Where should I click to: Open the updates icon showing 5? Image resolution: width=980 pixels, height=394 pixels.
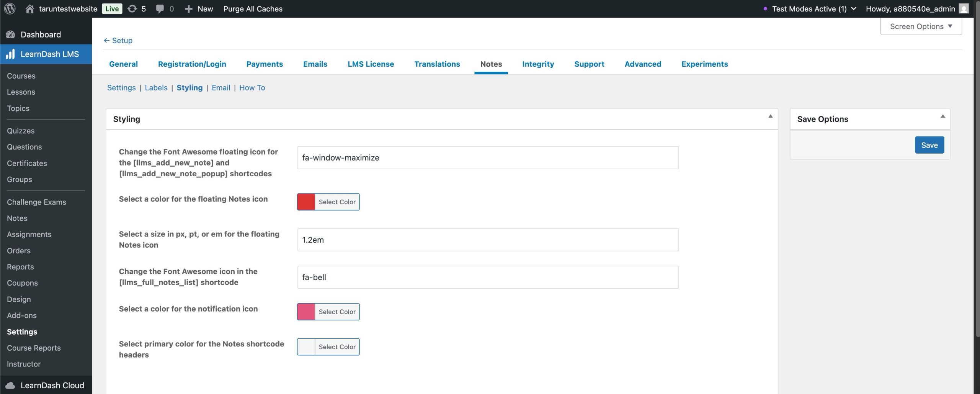coord(132,8)
